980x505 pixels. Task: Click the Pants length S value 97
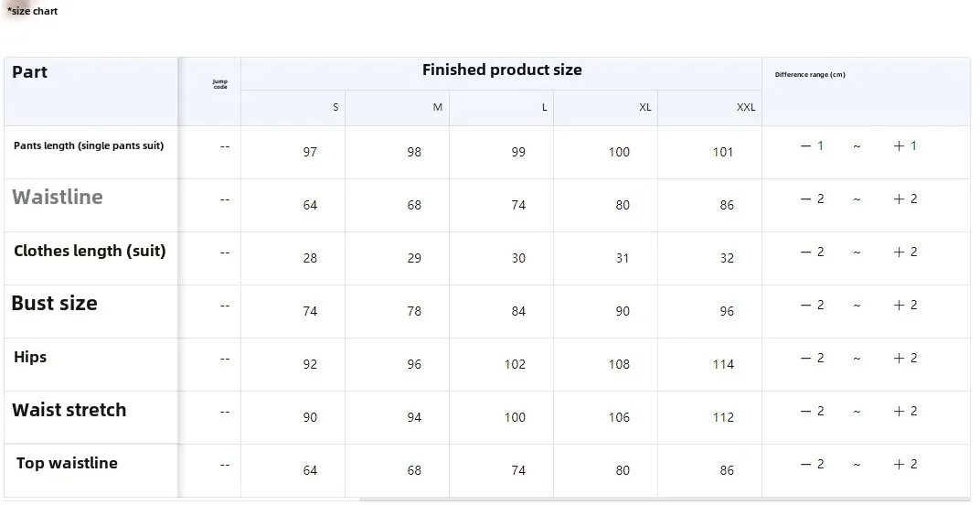click(x=310, y=152)
